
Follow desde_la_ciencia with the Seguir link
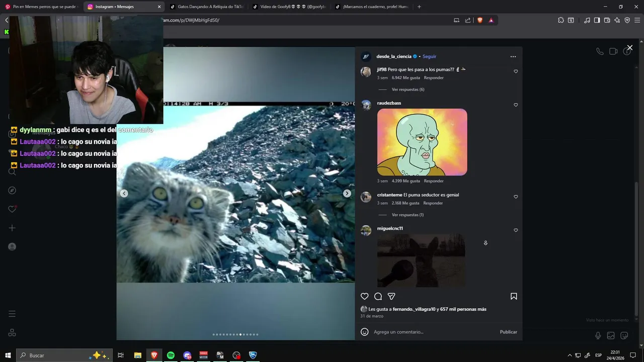pos(429,56)
